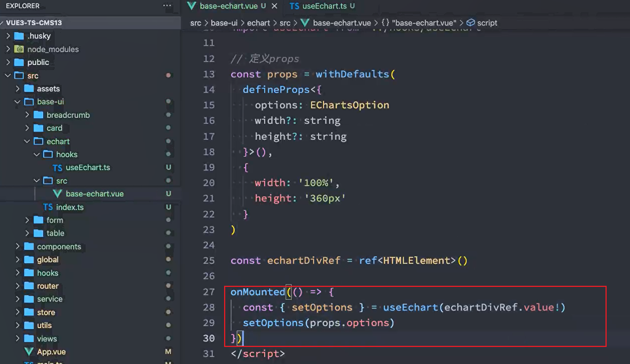Open Explorer more actions ellipsis menu
Image resolution: width=630 pixels, height=364 pixels.
pyautogui.click(x=167, y=6)
